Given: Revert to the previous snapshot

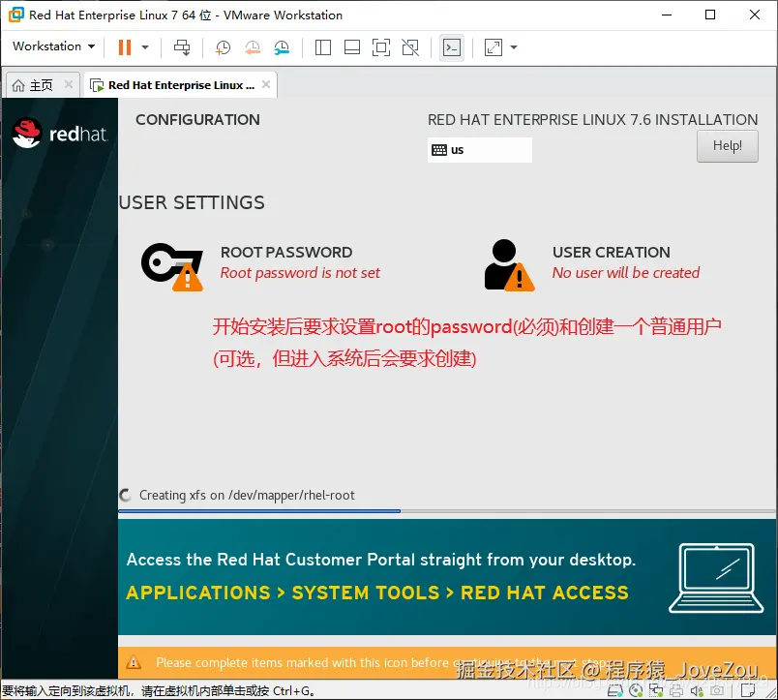Looking at the screenshot, I should (253, 47).
